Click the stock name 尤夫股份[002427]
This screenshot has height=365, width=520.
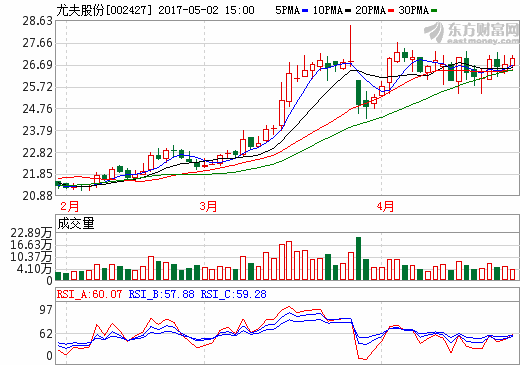104,10
